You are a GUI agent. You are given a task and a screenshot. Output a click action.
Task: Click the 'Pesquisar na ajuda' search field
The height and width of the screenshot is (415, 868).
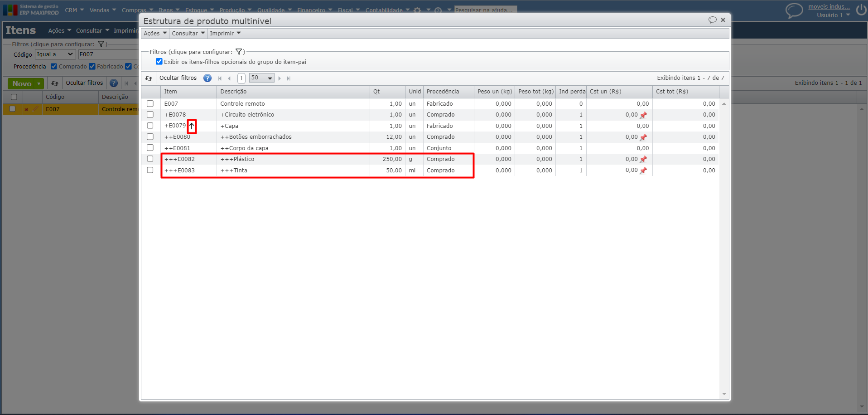(485, 10)
